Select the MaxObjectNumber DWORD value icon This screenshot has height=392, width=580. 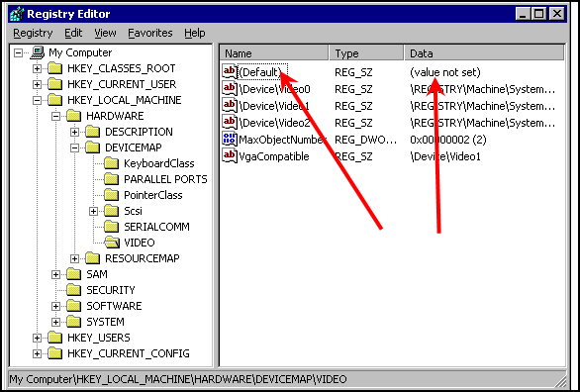229,139
